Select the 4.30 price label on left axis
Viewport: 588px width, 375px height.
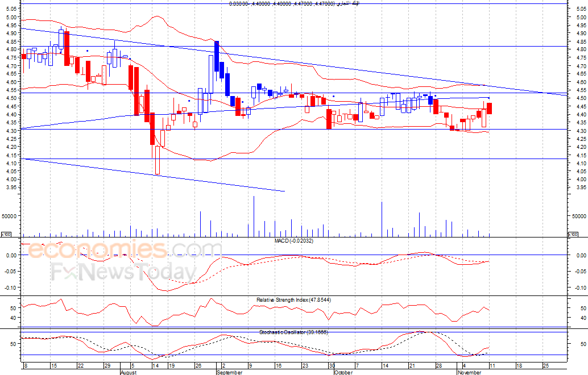click(11, 131)
